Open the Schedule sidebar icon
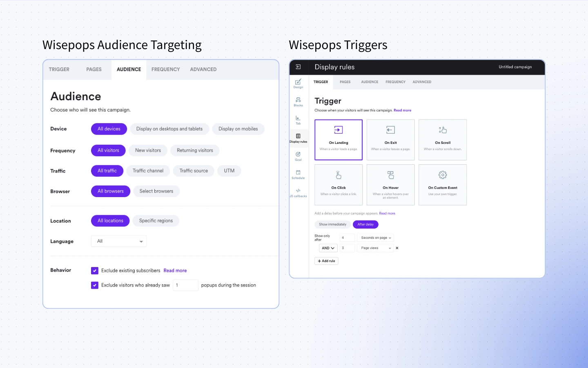 (298, 175)
